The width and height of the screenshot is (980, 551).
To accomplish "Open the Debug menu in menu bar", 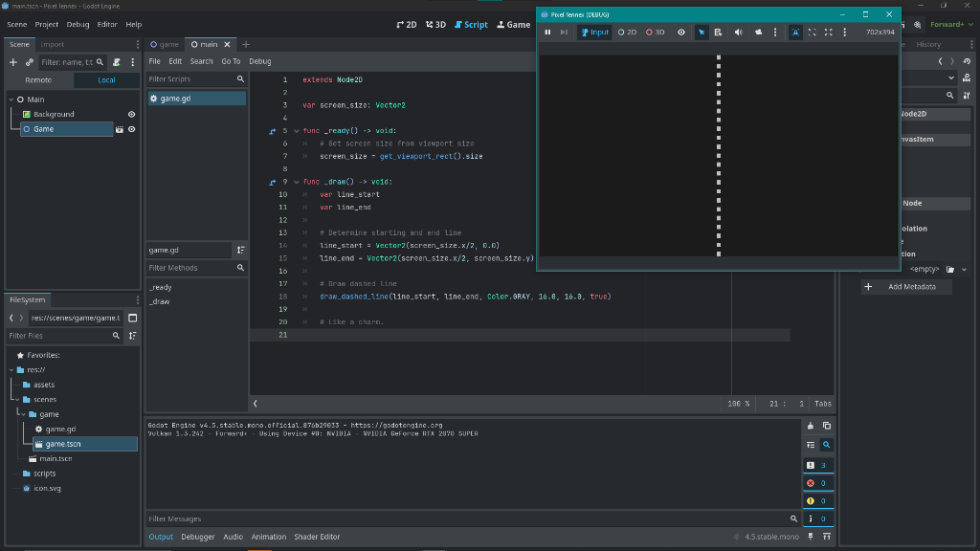I will pos(78,24).
